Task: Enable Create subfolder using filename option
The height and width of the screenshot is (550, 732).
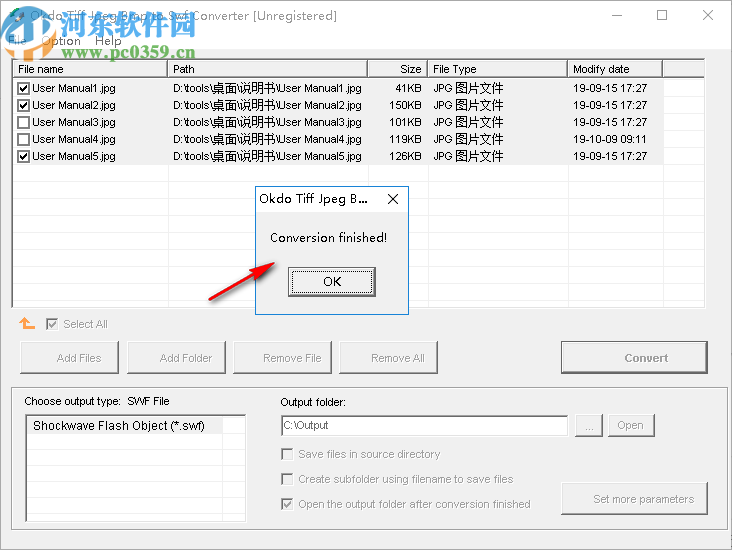Action: point(287,479)
